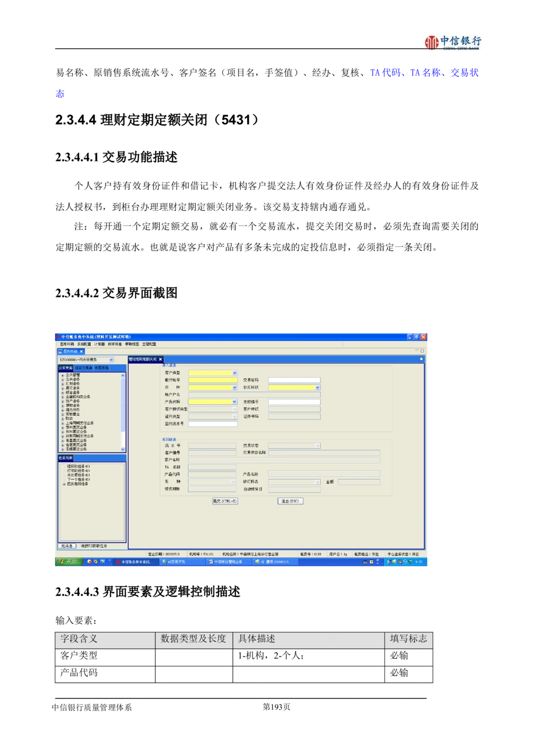Image resolution: width=534 pixels, height=756 pixels.
Task: Close the 图形前端 tab with its X icon
Action: point(82,352)
